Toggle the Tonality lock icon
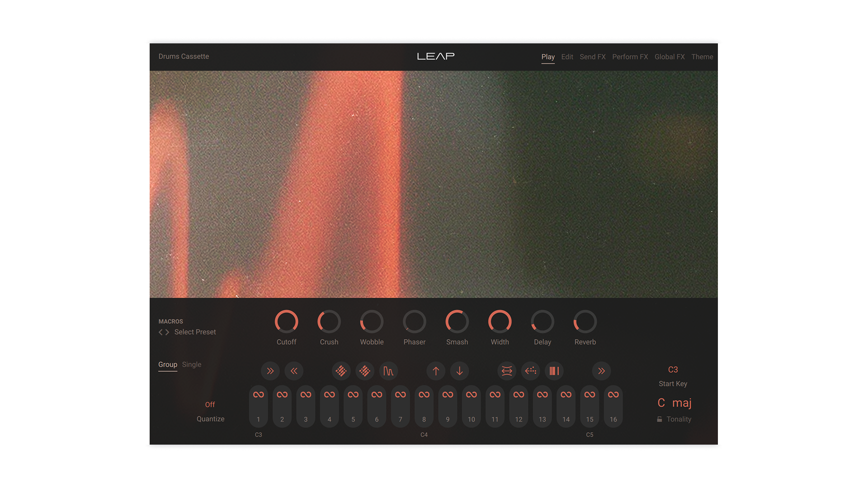 point(660,419)
